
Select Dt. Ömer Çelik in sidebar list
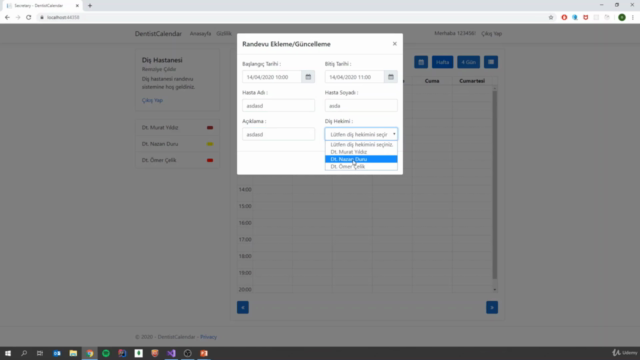pos(178,160)
